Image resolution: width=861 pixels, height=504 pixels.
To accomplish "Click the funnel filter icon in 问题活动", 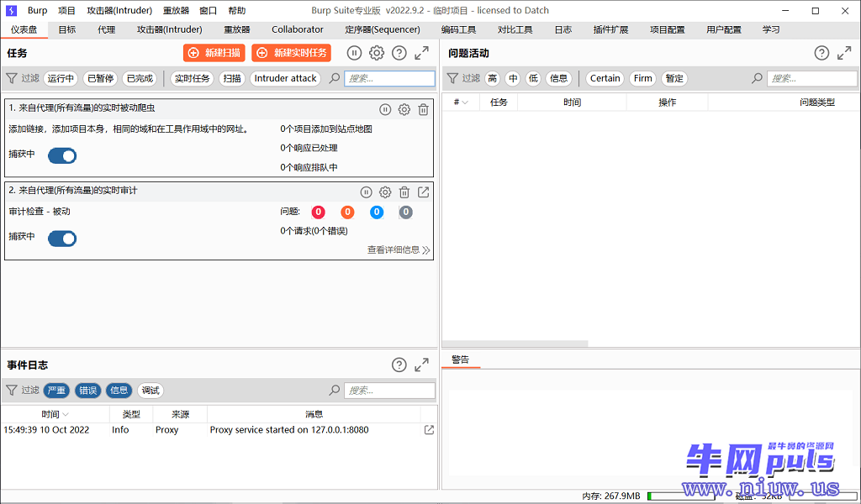I will point(452,78).
